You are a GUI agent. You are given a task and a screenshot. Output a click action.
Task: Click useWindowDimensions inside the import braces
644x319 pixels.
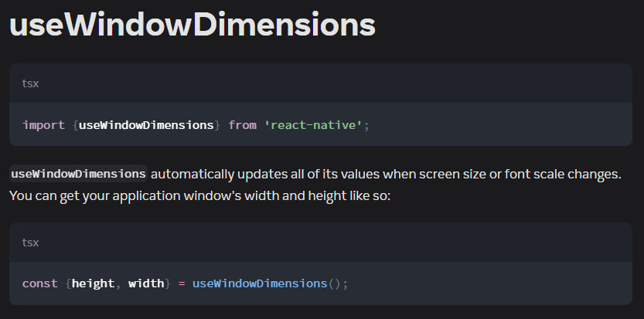pyautogui.click(x=147, y=124)
